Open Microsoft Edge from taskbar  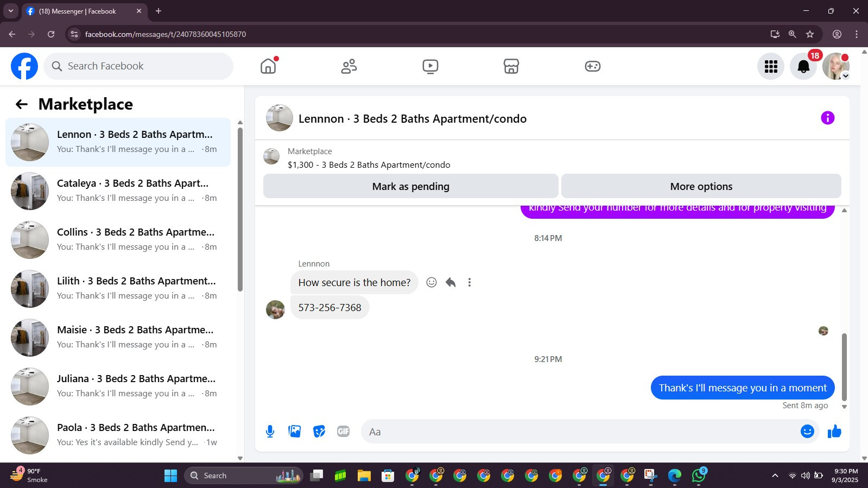pos(674,476)
